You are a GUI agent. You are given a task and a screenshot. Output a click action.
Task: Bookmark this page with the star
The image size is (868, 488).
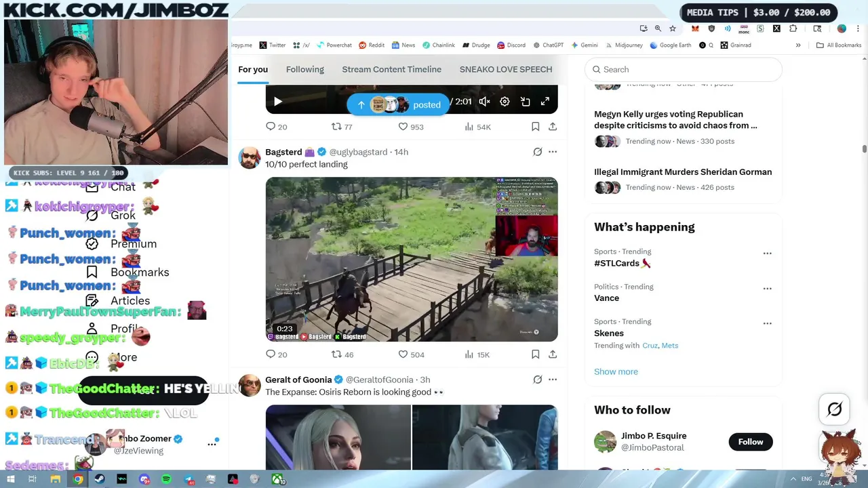point(672,28)
